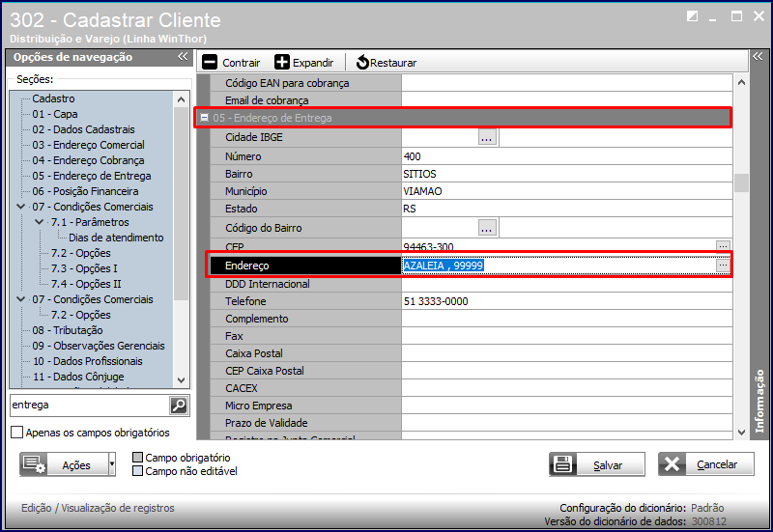Click field grid scrollbar up arrow

(x=741, y=83)
